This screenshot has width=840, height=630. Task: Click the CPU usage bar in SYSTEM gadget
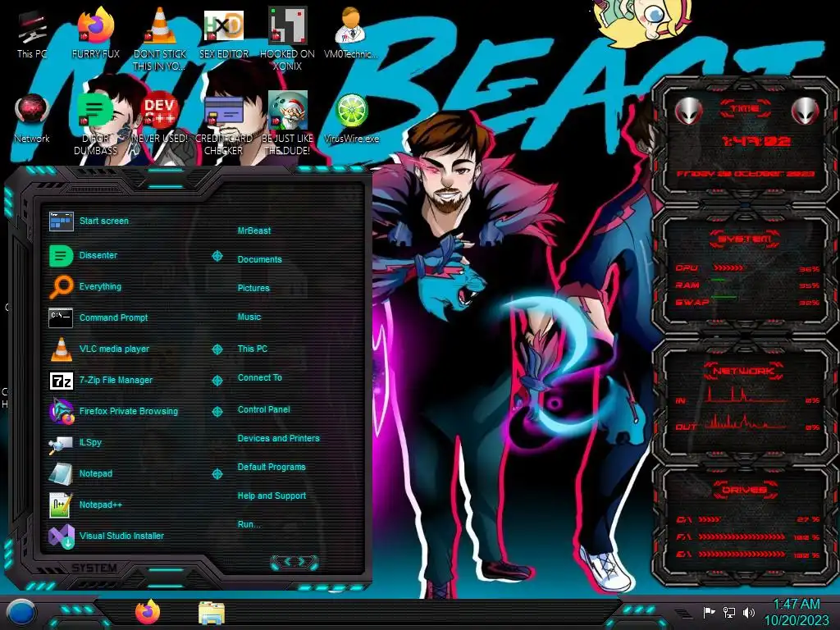(728, 268)
